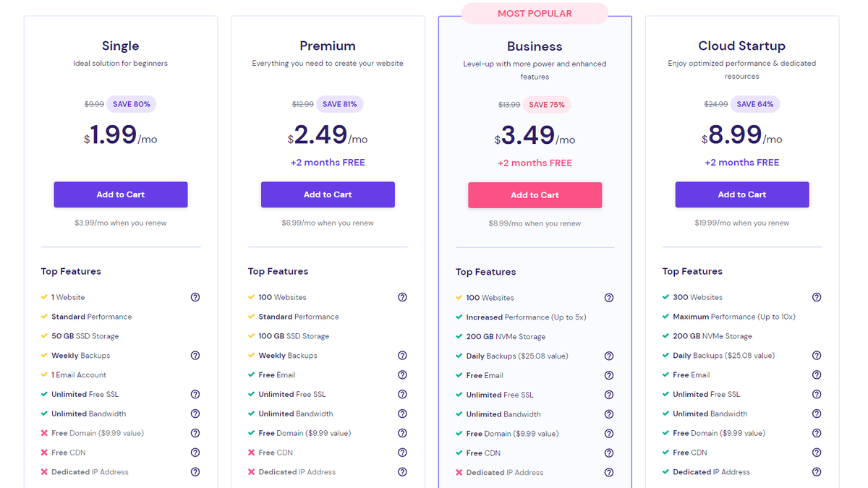Click the Top Features heading on Cloud Startup
868x488 pixels.
(693, 271)
